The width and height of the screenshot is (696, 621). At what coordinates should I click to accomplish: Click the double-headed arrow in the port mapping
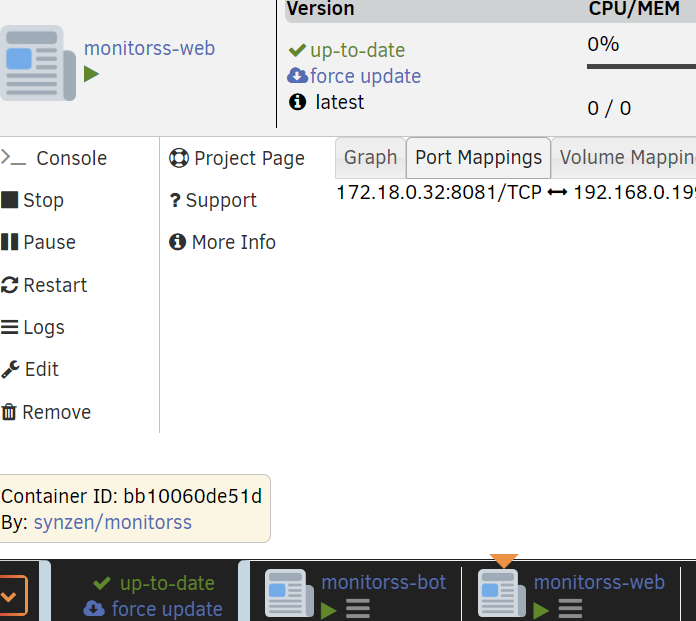tap(558, 193)
